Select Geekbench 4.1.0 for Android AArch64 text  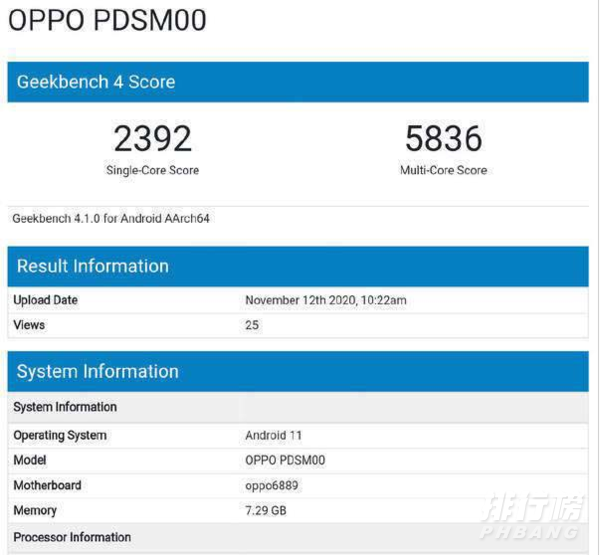click(111, 219)
